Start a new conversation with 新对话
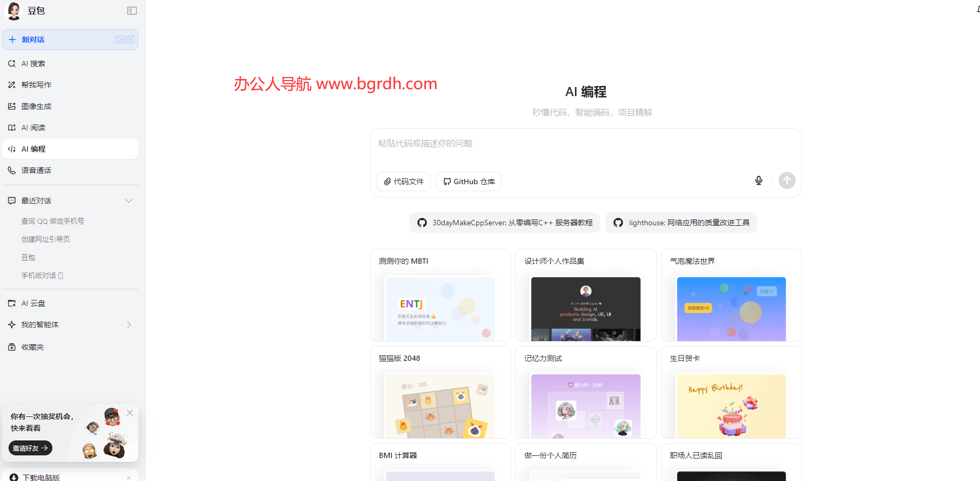Image resolution: width=980 pixels, height=481 pixels. [70, 40]
